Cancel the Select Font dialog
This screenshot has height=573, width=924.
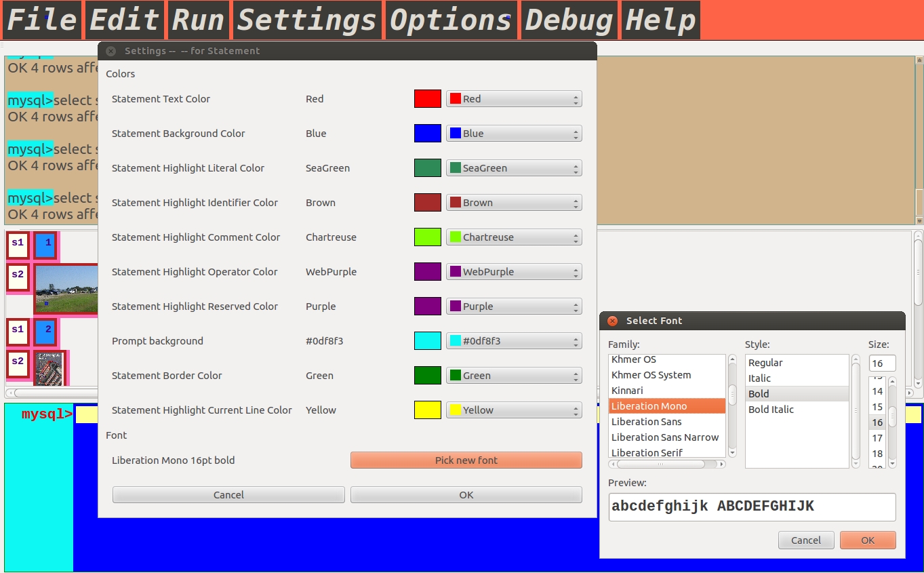806,540
